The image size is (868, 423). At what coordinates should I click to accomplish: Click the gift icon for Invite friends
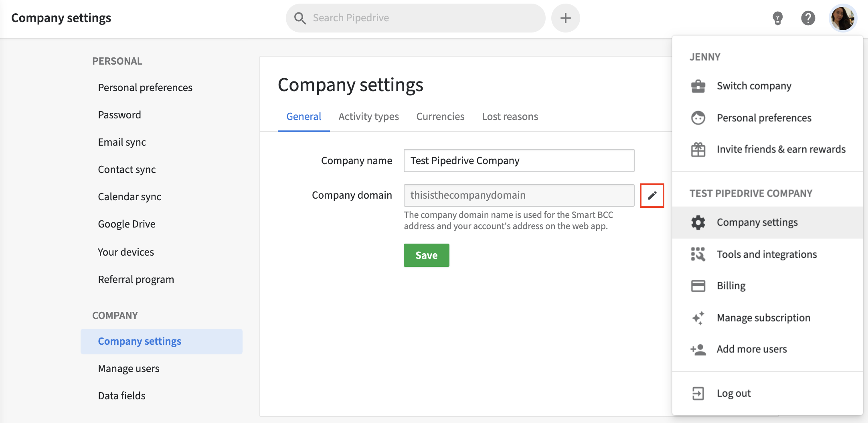click(698, 149)
